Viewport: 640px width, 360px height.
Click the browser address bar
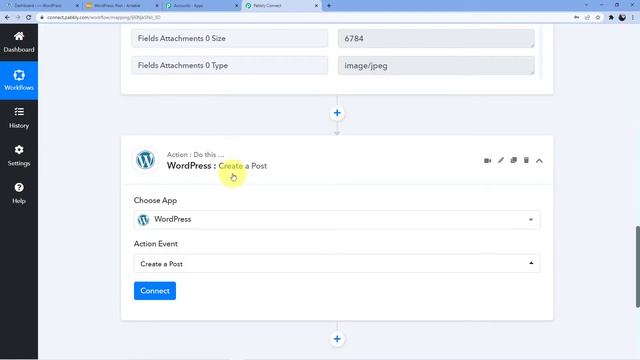pyautogui.click(x=302, y=18)
